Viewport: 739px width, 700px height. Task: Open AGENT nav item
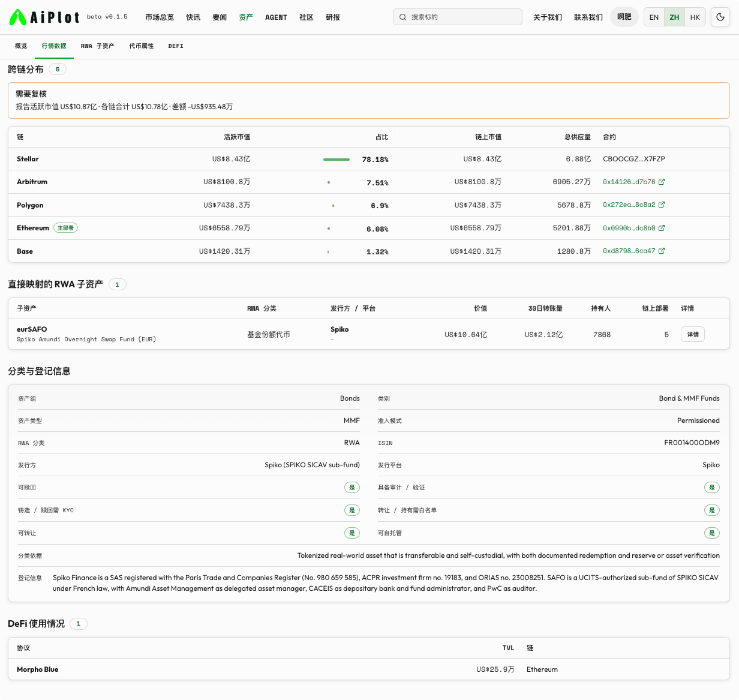276,17
